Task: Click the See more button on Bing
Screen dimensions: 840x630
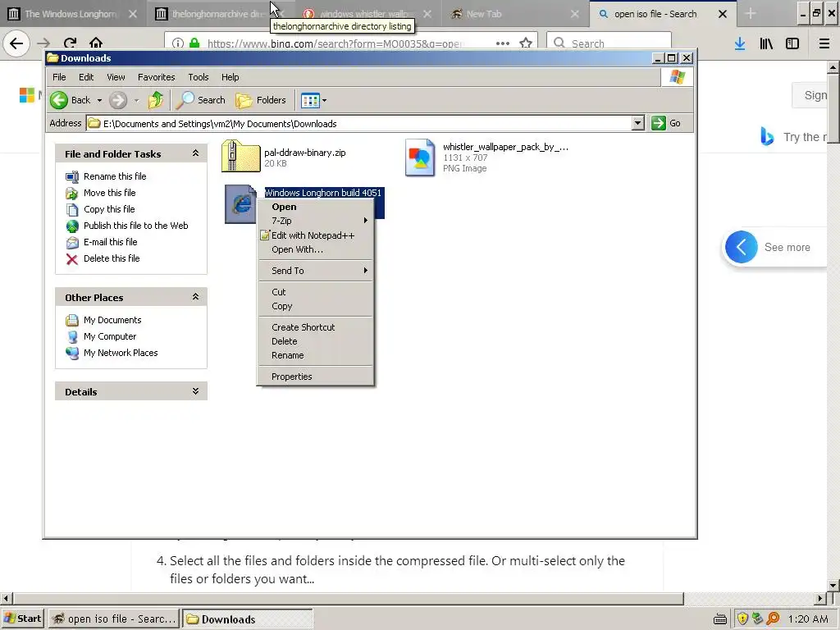Action: (775, 248)
